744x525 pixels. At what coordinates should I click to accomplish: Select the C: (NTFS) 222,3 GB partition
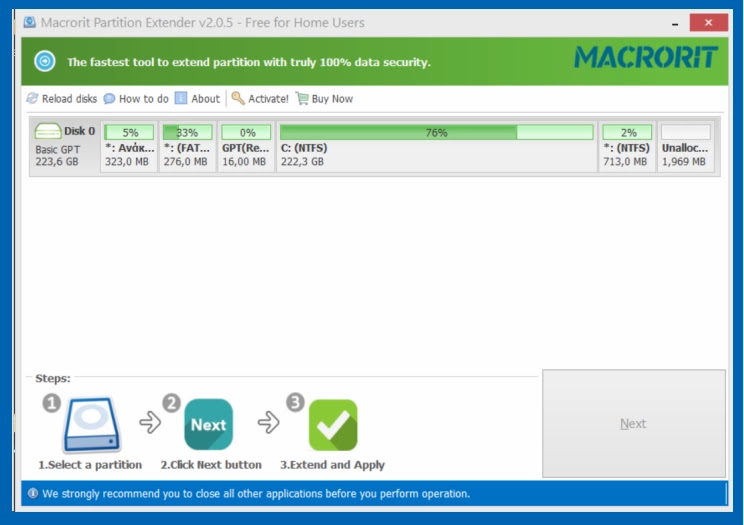pyautogui.click(x=437, y=146)
